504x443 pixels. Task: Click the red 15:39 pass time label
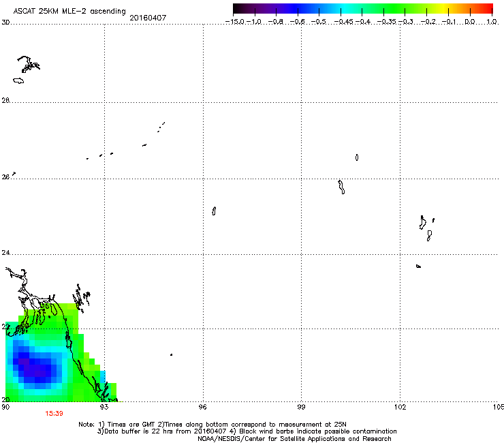point(54,414)
